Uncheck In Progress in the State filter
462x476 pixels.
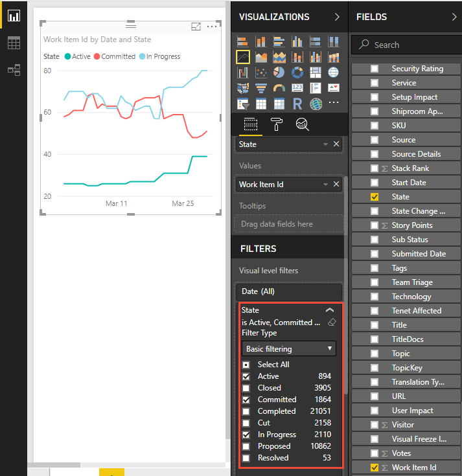tap(246, 435)
